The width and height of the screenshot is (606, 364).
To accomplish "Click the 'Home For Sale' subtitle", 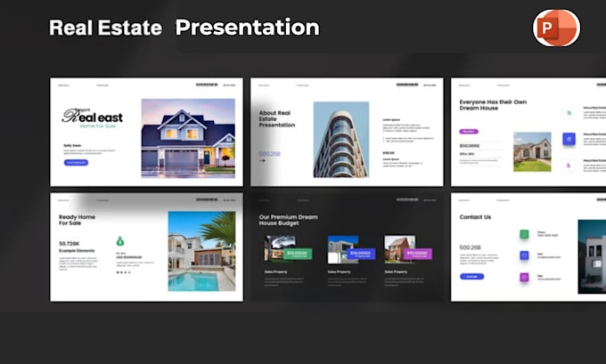I will point(98,125).
